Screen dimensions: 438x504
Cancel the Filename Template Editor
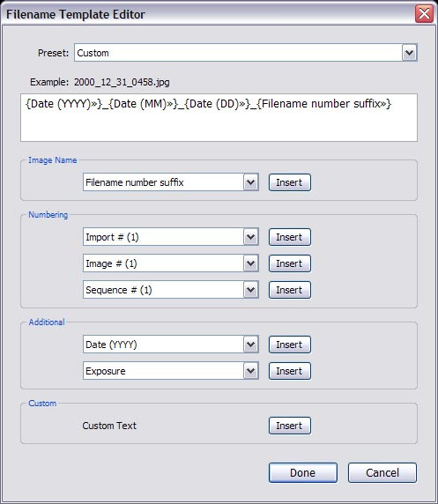382,472
